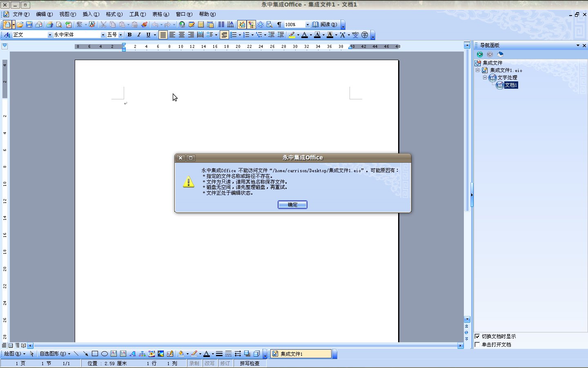Toggle bold formatting

129,35
